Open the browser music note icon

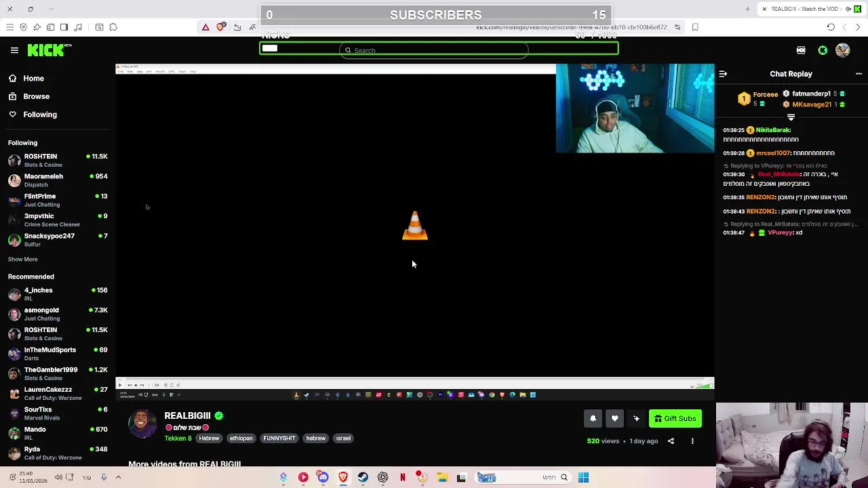pyautogui.click(x=78, y=27)
